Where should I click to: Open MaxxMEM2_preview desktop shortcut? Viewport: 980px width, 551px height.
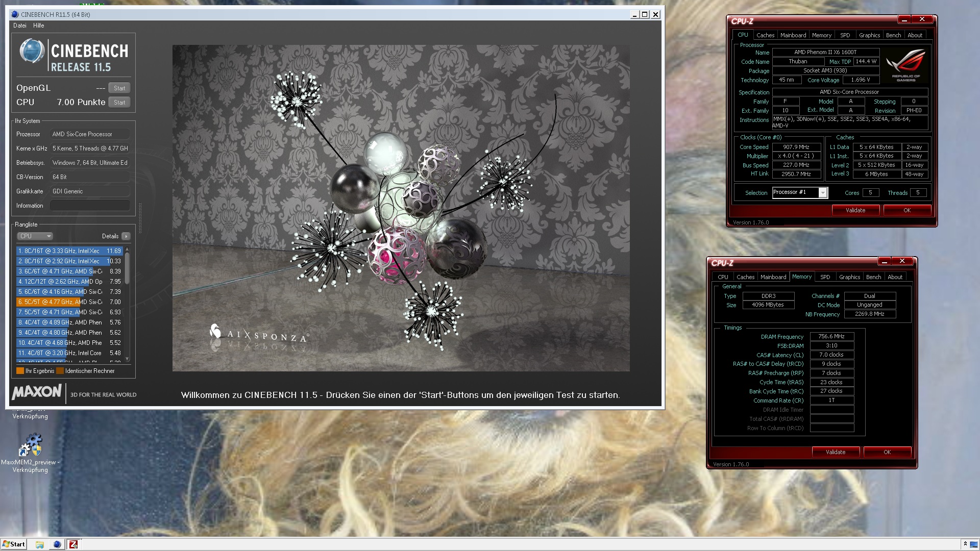(x=30, y=453)
